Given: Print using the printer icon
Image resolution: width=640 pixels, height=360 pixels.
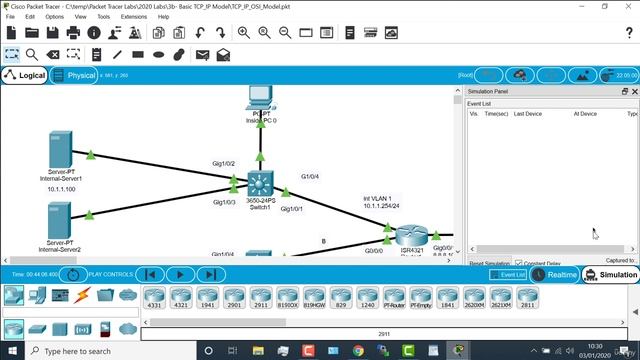Looking at the screenshot, I should pos(73,33).
